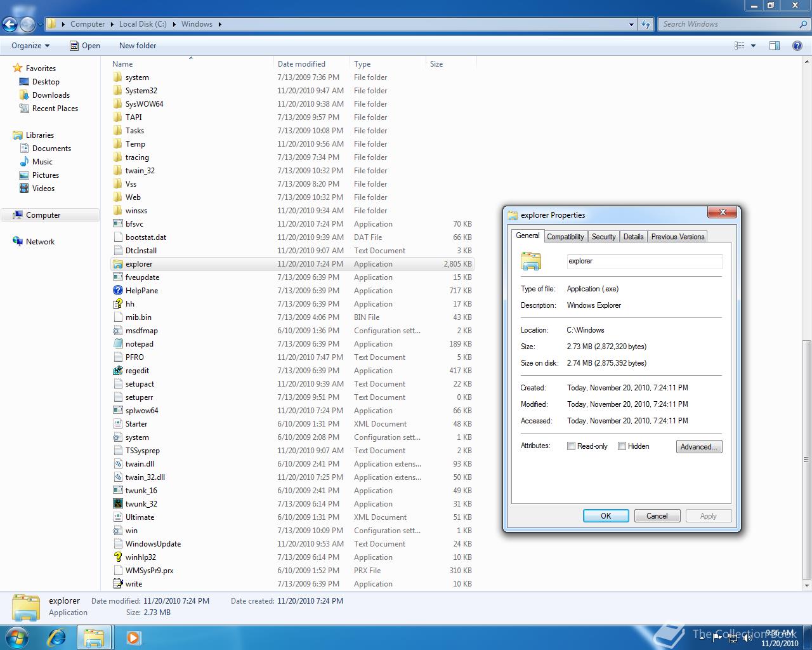The height and width of the screenshot is (650, 812).
Task: Click Windows Explorer taskbar button
Action: pos(95,637)
